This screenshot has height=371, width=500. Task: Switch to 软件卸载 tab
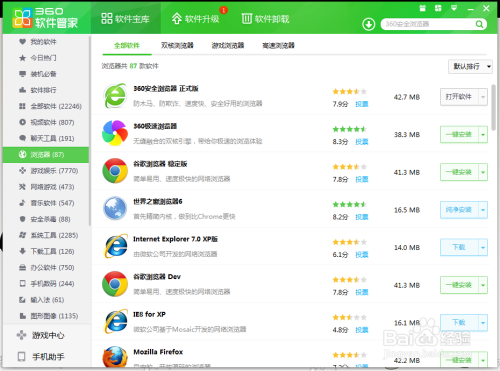tap(265, 19)
